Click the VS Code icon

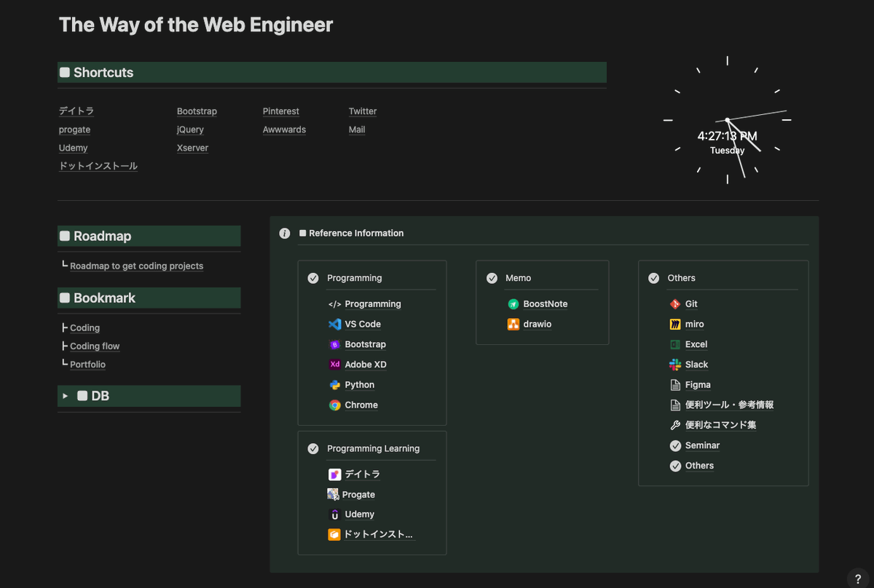(x=334, y=325)
